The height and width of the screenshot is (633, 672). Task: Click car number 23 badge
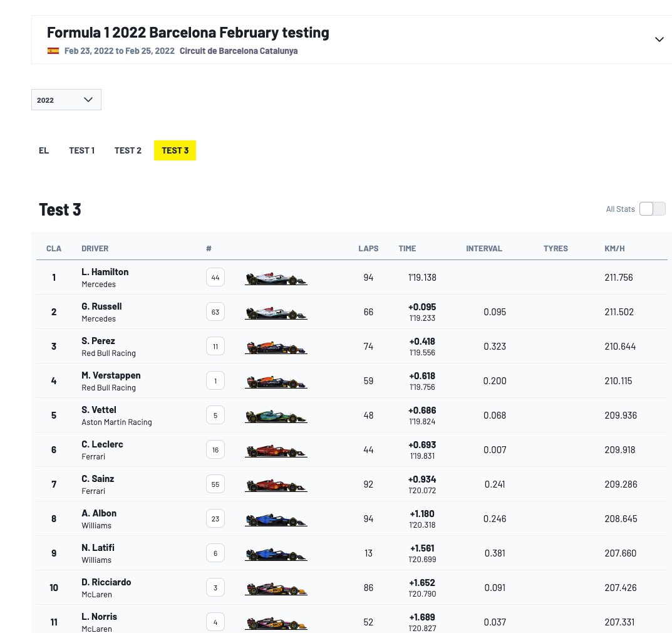(x=215, y=518)
